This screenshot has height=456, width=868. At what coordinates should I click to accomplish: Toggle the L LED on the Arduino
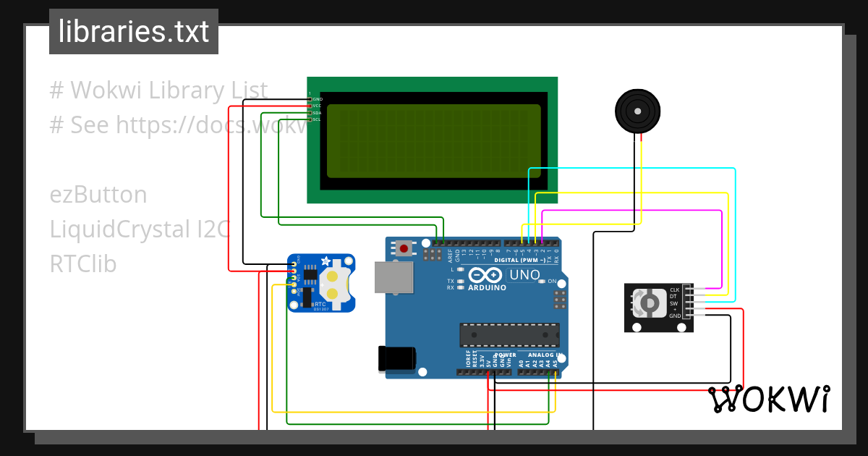[x=460, y=269]
